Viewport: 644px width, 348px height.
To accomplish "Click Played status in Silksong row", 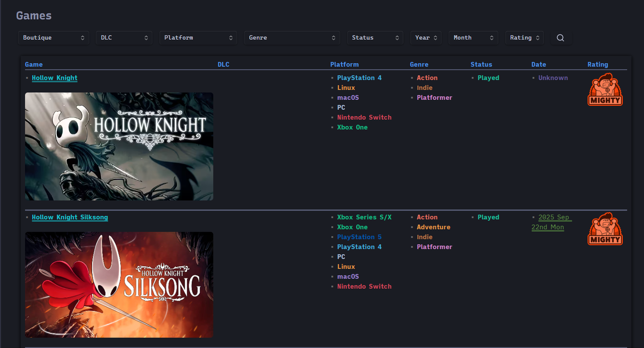I will (x=489, y=218).
